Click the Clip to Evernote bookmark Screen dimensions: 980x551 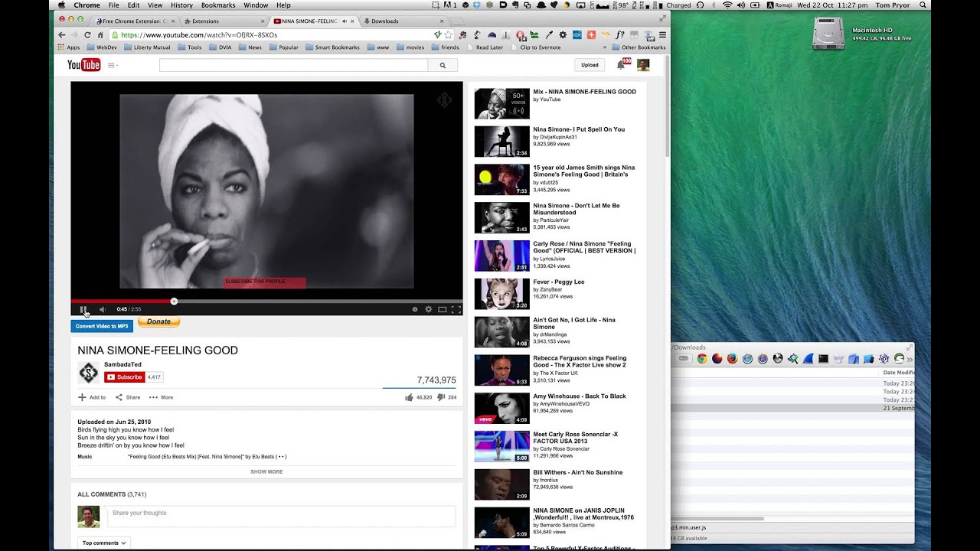536,47
